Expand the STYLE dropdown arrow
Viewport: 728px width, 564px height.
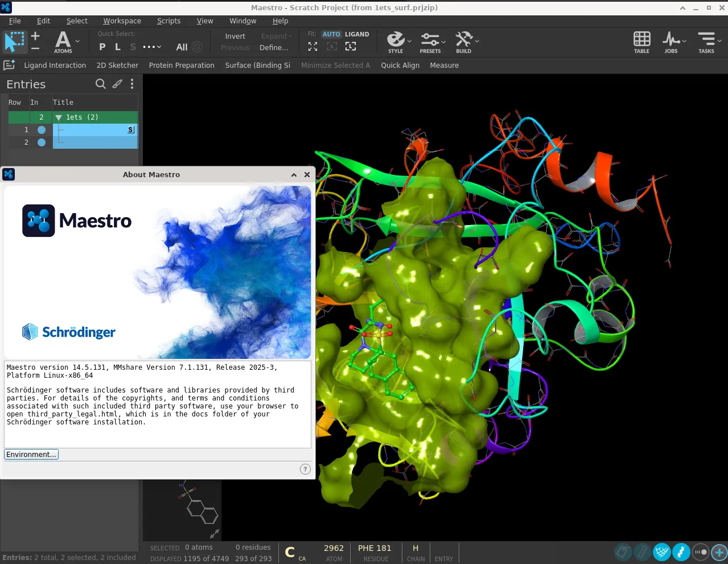tap(409, 41)
